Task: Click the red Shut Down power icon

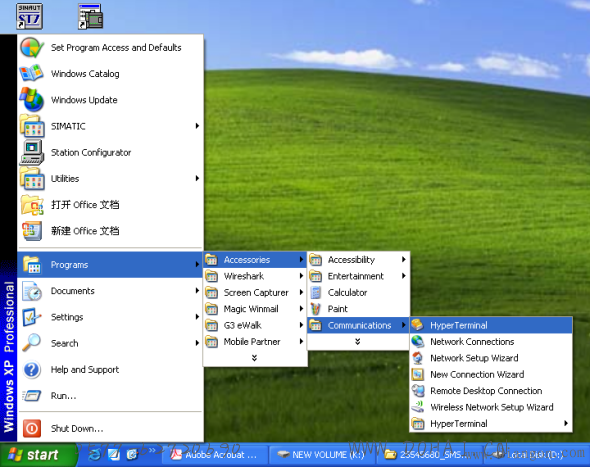Action: click(x=32, y=428)
